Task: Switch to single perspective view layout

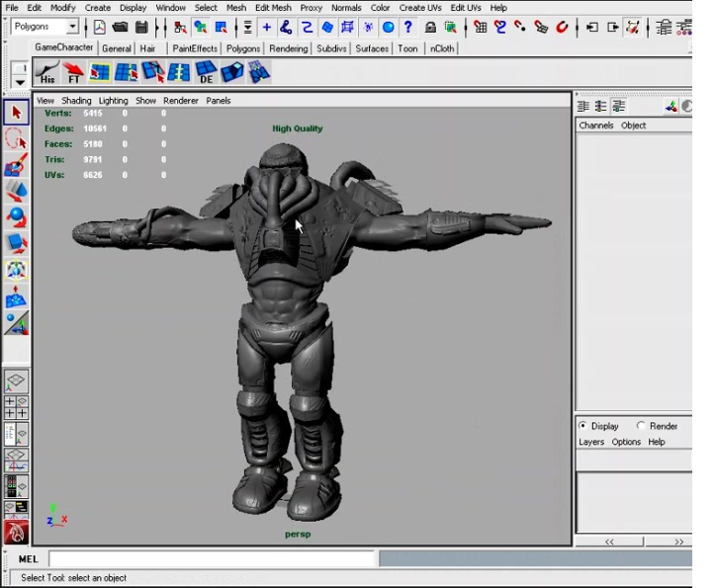Action: [17, 381]
